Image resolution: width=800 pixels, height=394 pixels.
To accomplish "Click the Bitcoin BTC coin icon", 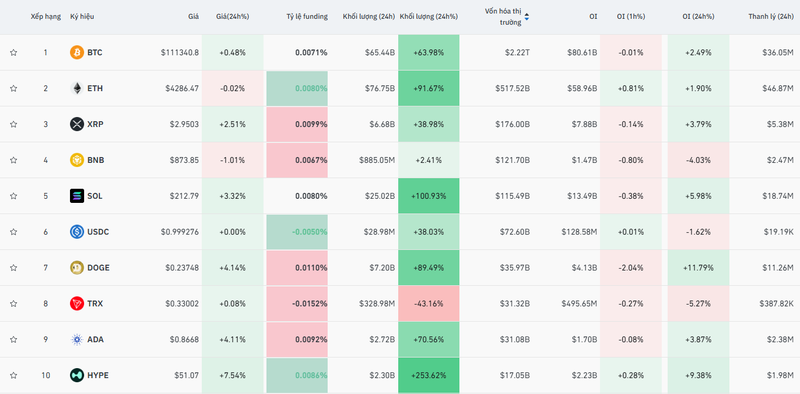I will pyautogui.click(x=77, y=53).
